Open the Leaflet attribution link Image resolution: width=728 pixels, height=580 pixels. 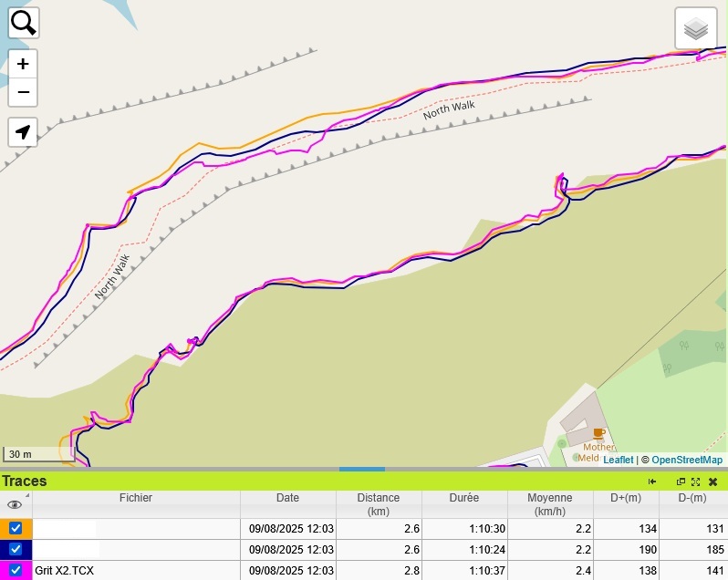pyautogui.click(x=618, y=460)
